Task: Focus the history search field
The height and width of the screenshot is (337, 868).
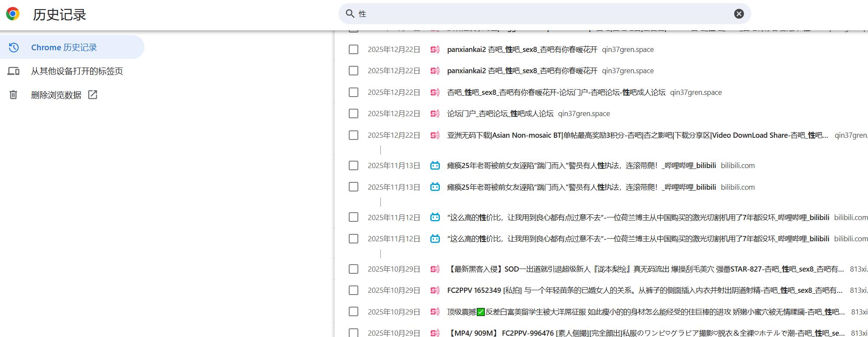Action: pos(544,14)
